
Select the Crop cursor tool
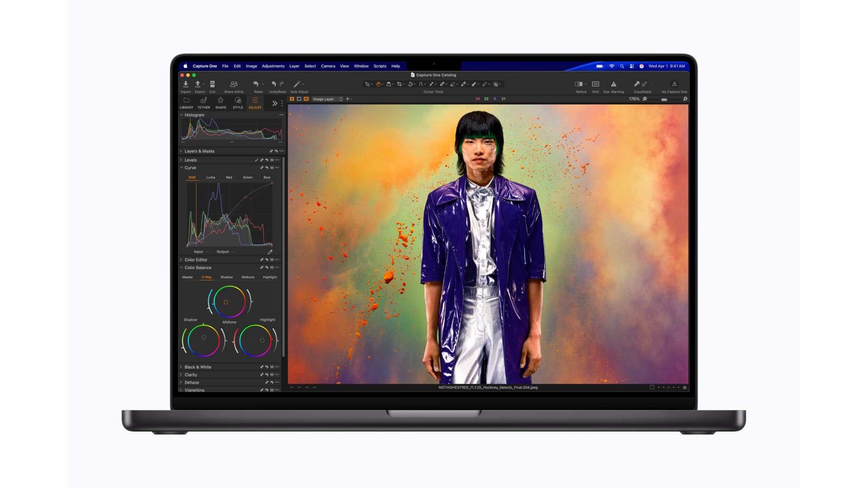pos(400,84)
